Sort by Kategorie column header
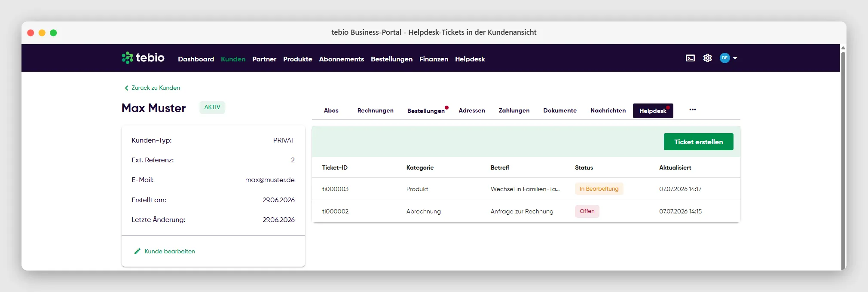This screenshot has width=868, height=292. 420,167
